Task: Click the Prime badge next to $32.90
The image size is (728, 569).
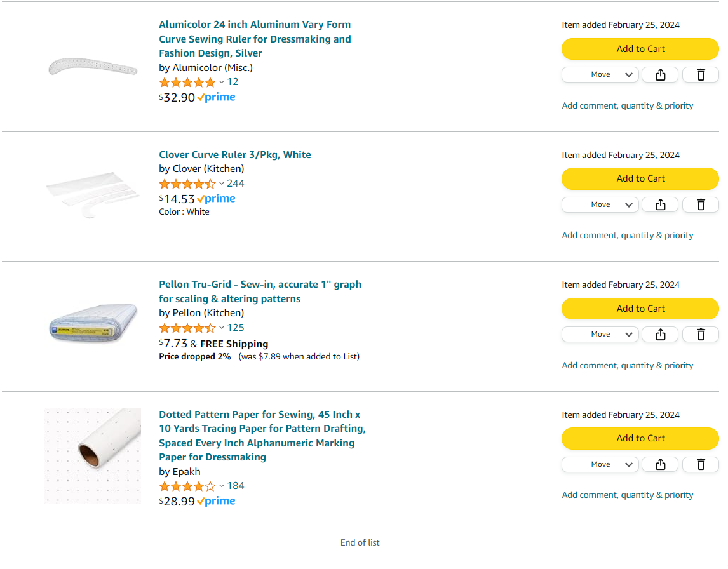Action: point(216,97)
